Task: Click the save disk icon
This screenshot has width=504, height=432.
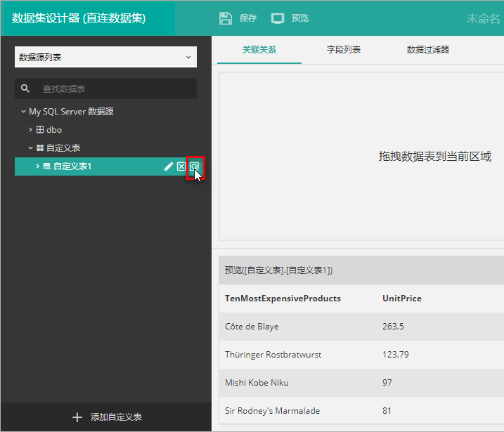Action: tap(226, 18)
